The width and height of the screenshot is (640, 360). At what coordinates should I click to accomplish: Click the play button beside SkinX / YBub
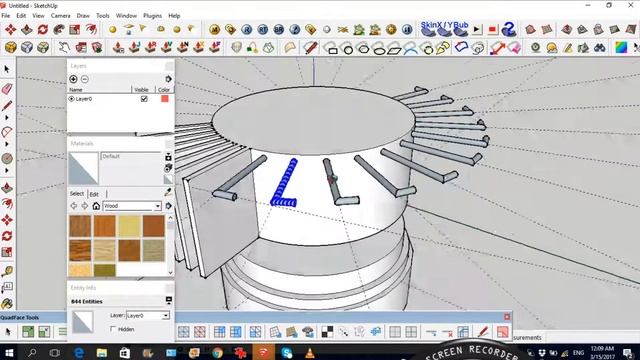pos(477,29)
